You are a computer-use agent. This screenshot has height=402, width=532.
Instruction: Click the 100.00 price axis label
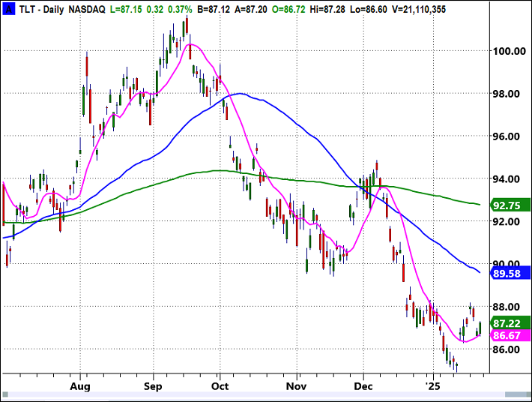(x=504, y=51)
